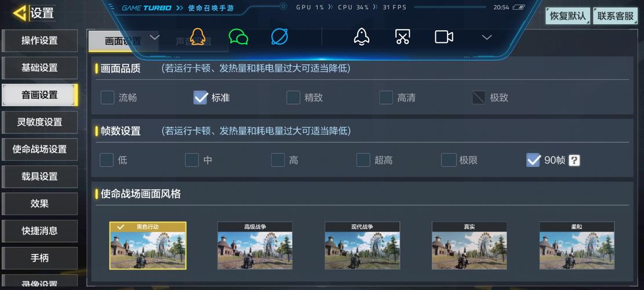
Task: Choose the 现代战争 style thumbnail
Action: pyautogui.click(x=362, y=246)
